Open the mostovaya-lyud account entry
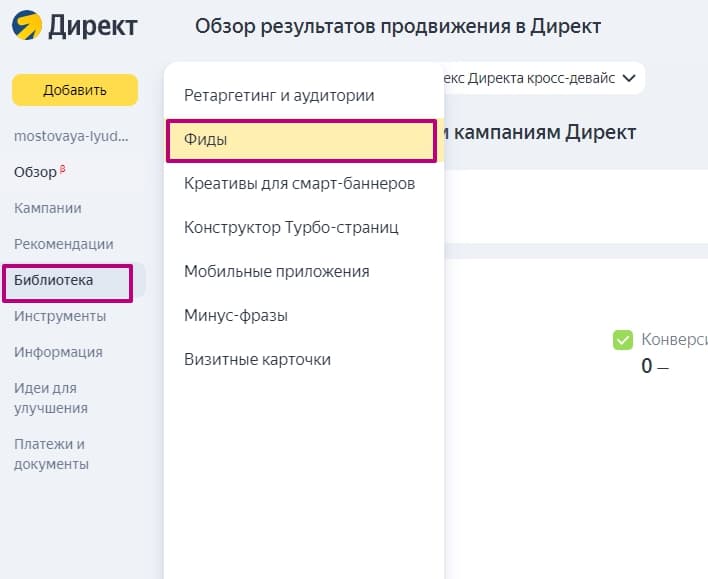This screenshot has height=579, width=708. [x=71, y=136]
